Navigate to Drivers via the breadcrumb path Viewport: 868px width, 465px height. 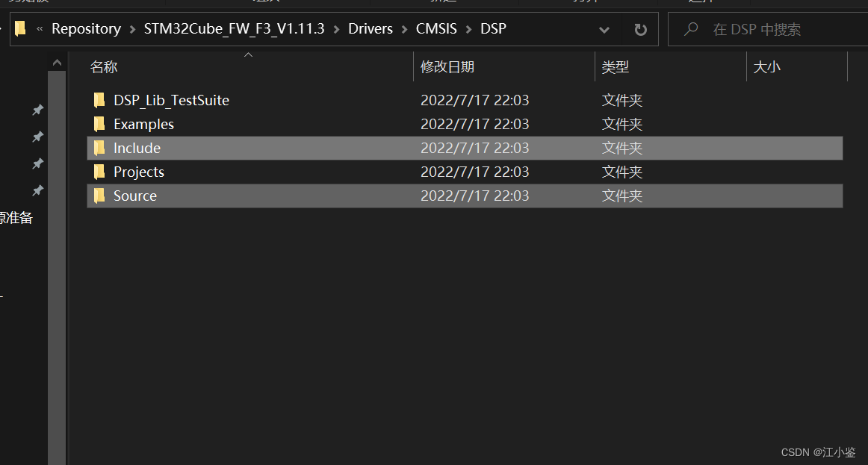(371, 28)
